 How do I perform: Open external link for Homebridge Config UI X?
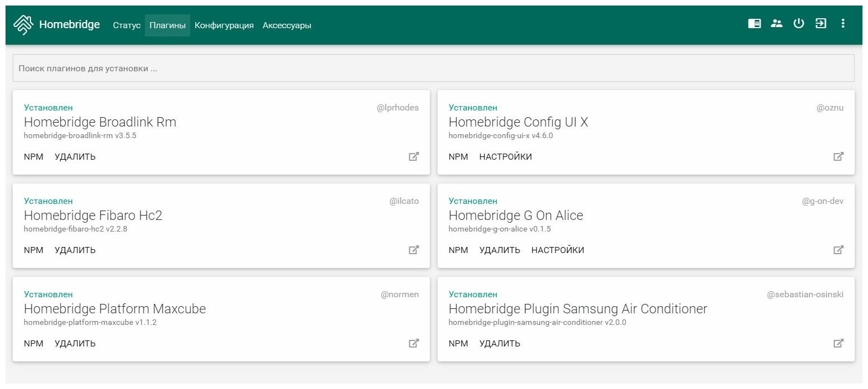pos(839,156)
